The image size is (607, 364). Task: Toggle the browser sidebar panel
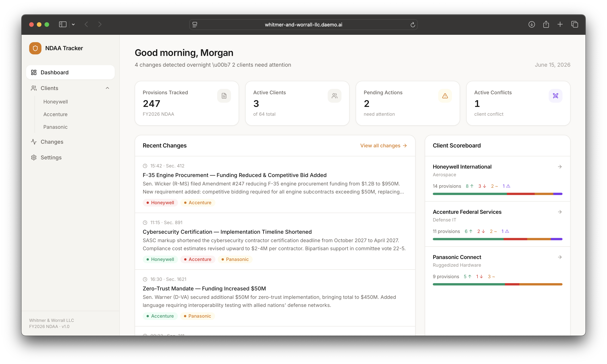(x=63, y=24)
